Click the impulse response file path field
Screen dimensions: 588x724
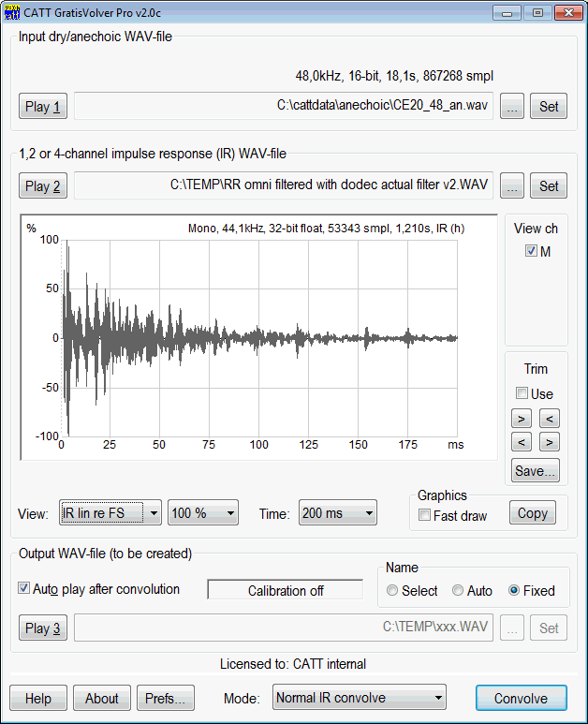point(283,185)
